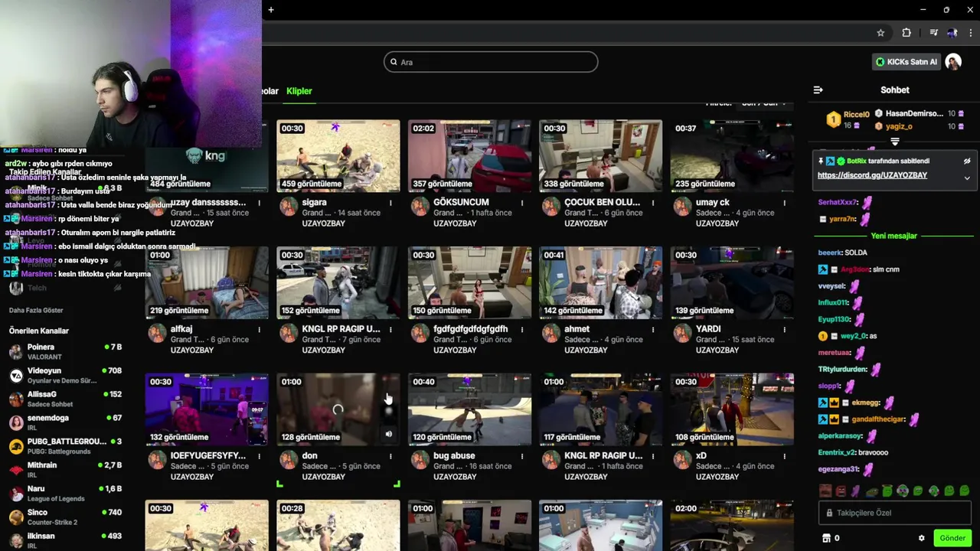Click creator avatar of sigara clip
Image resolution: width=980 pixels, height=551 pixels.
(x=289, y=207)
